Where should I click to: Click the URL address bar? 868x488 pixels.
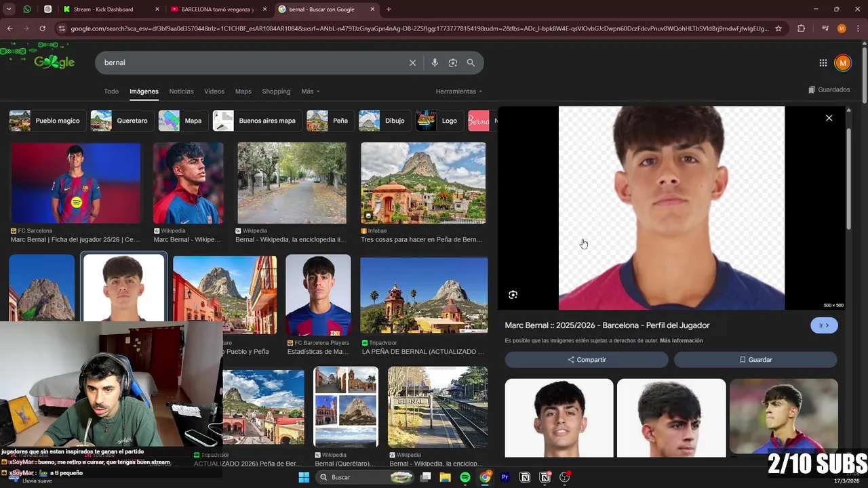(419, 28)
